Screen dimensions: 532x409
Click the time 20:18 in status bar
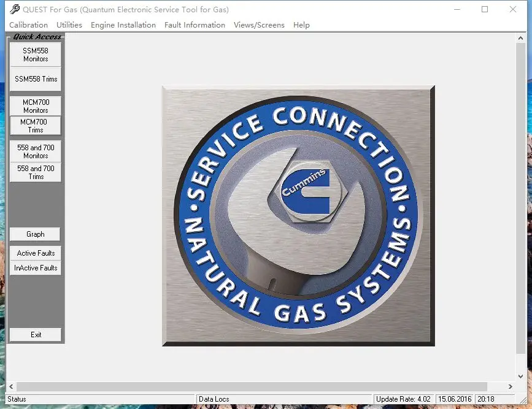(x=495, y=399)
